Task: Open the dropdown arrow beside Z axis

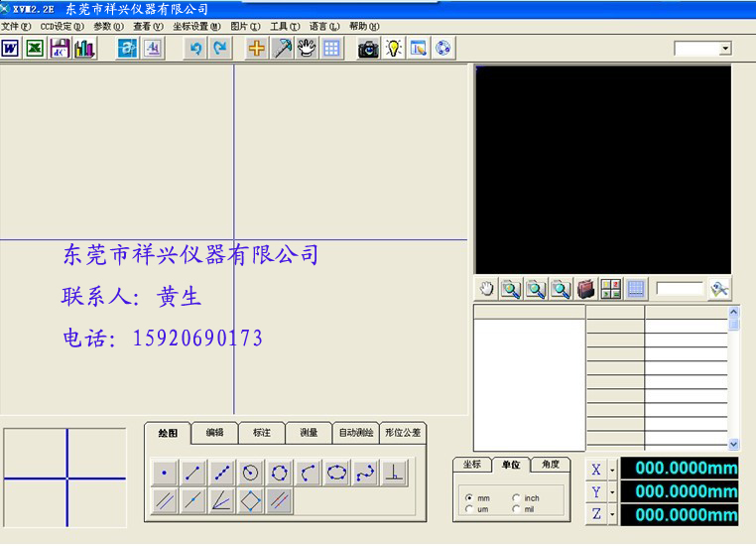Action: click(612, 515)
